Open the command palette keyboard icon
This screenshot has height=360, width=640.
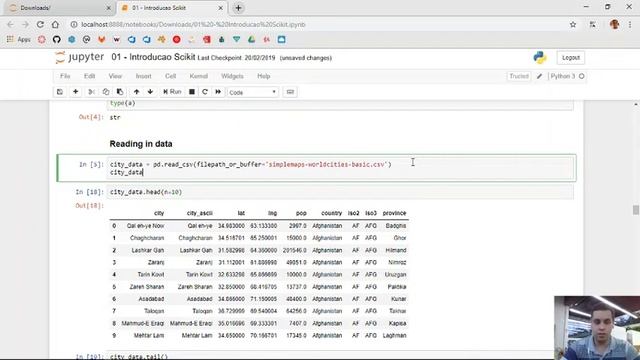(290, 92)
